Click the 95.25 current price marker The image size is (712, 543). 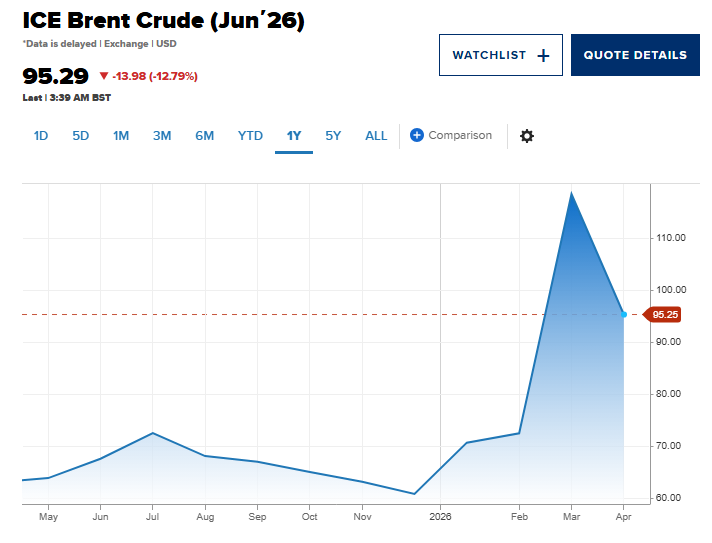coord(662,315)
